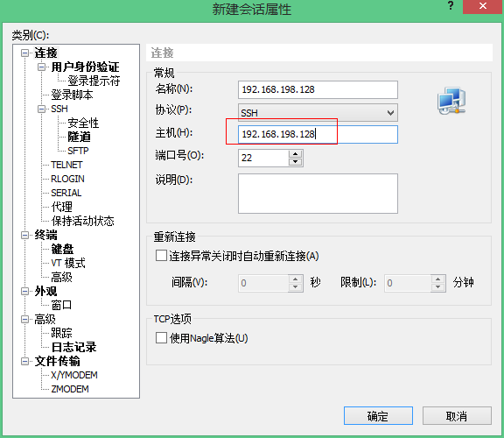Select 文件传输 category in tree
Screen dimensions: 504x438
(x=57, y=362)
